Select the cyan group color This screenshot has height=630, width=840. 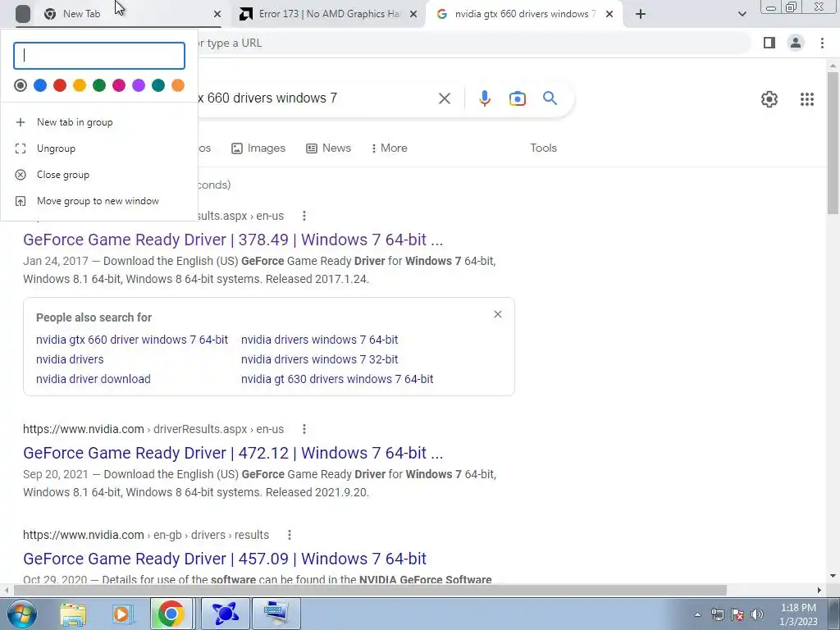click(x=158, y=85)
